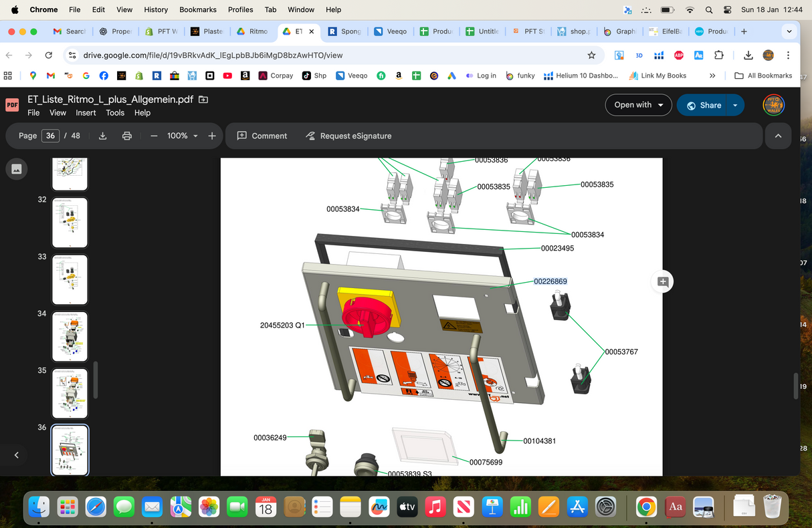Click the download icon in PDF toolbar

103,136
